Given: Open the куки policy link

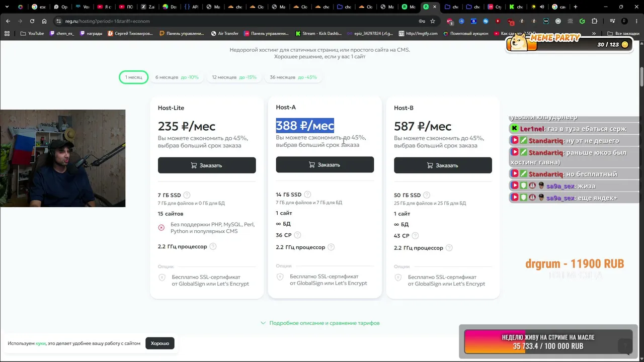Looking at the screenshot, I should (x=41, y=343).
